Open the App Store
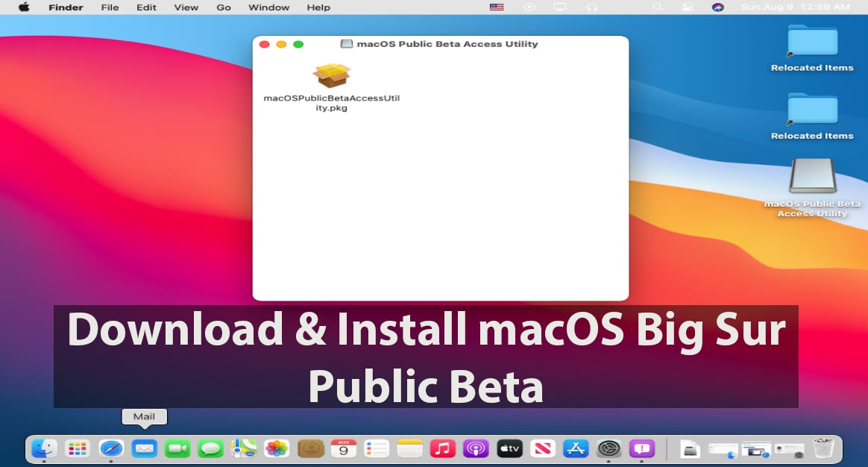This screenshot has height=467, width=868. pos(576,448)
